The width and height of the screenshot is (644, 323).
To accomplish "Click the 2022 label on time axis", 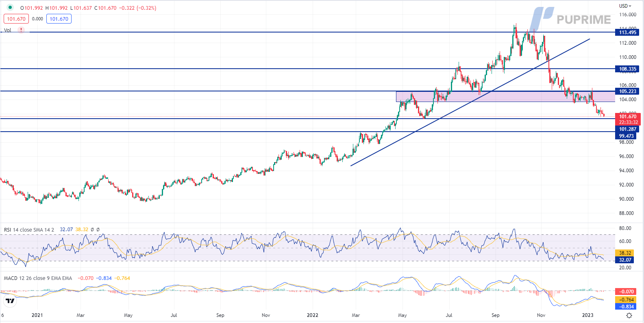I will (312, 315).
